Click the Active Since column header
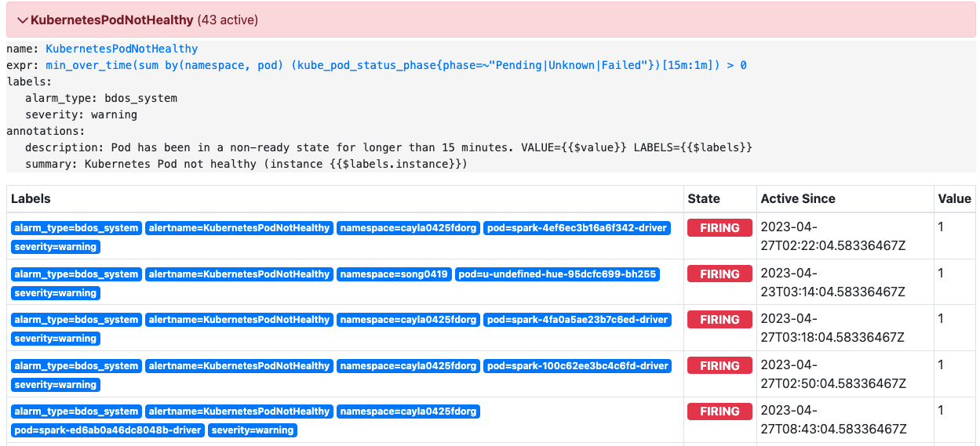The height and width of the screenshot is (446, 980). click(798, 199)
